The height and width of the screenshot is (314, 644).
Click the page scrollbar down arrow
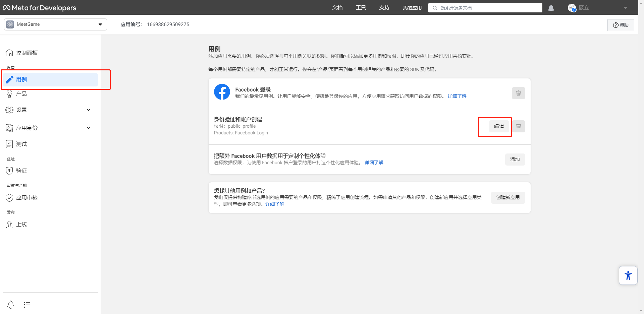click(x=641, y=311)
